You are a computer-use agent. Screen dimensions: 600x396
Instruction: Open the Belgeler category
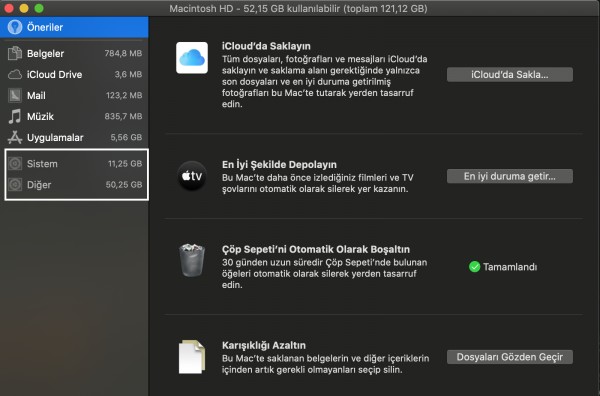(74, 53)
